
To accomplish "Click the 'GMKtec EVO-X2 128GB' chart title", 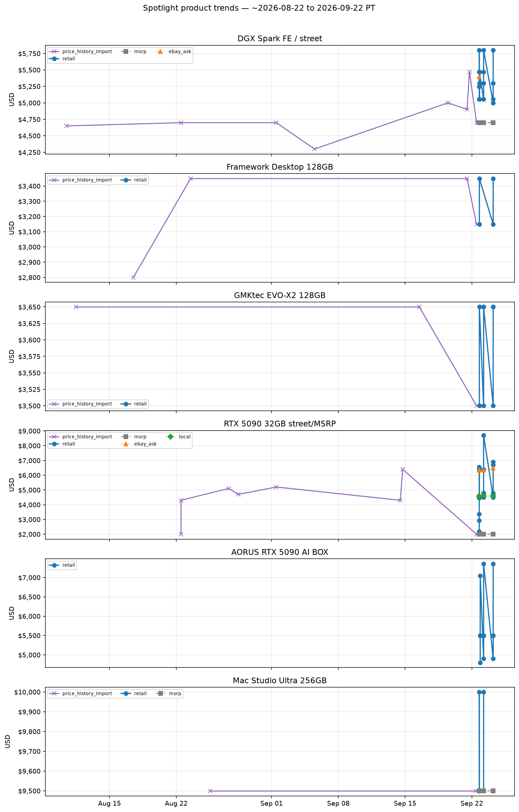I will (x=280, y=295).
